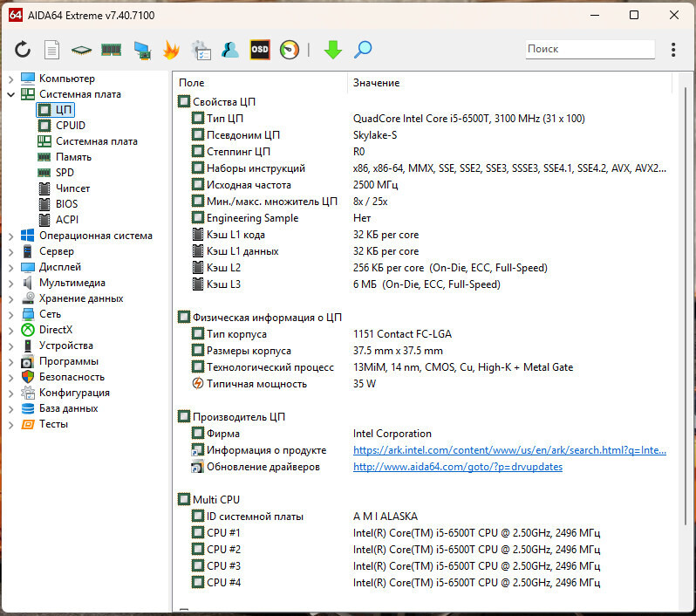Click the gauge benchmark toolbar icon

(289, 50)
